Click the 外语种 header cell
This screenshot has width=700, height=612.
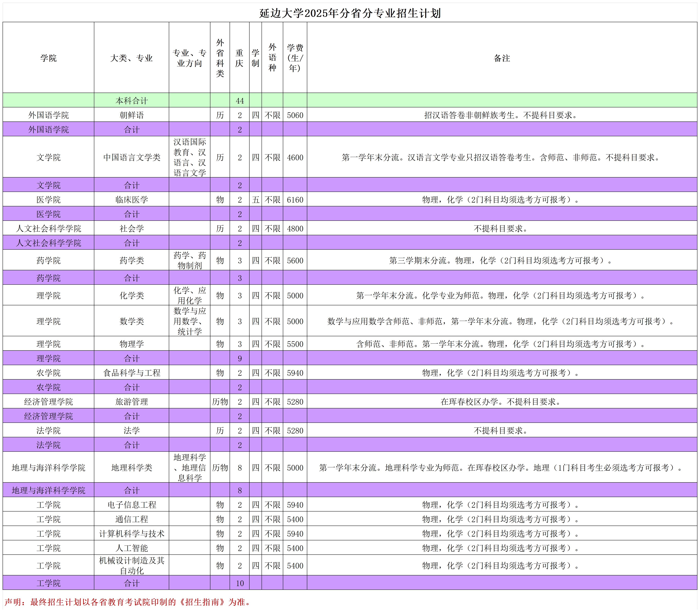click(x=272, y=58)
